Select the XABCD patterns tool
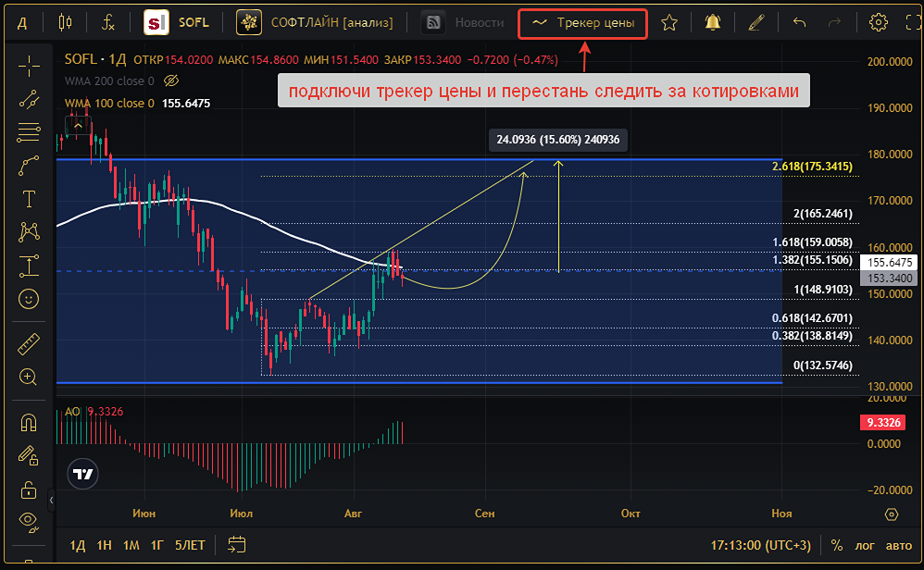 [x=29, y=232]
